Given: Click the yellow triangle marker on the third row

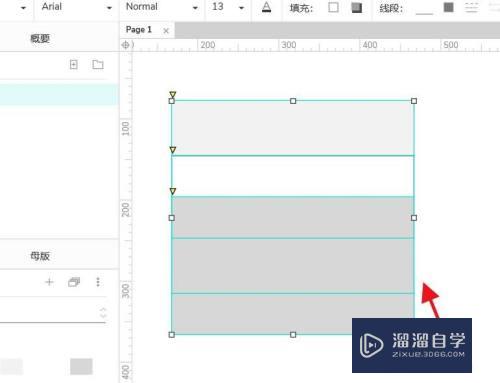Looking at the screenshot, I should coord(172,191).
